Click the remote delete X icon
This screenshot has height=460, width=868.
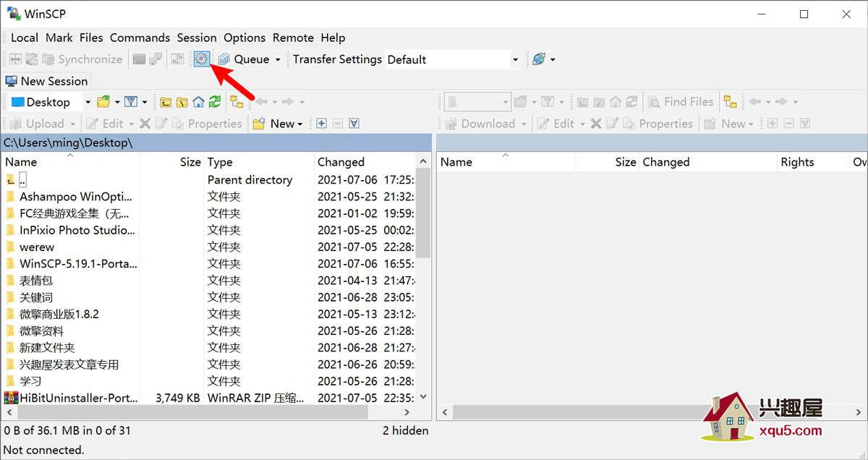596,124
